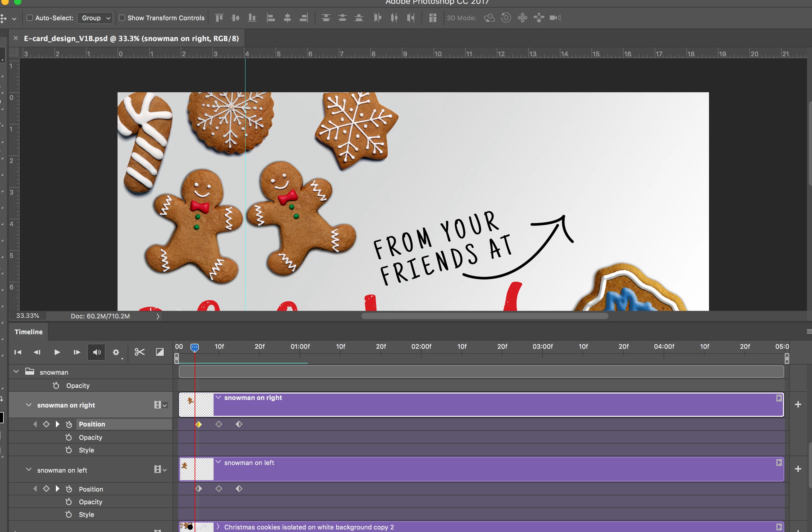Enable the Auto-Select checkbox
812x532 pixels.
[x=30, y=18]
